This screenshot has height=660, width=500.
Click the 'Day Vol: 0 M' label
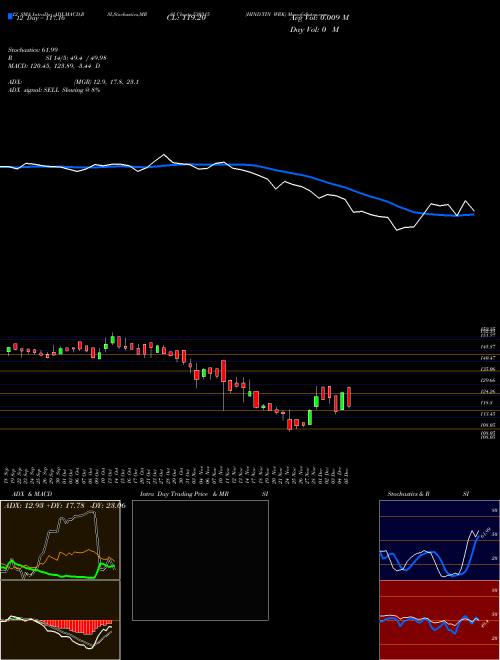pos(314,30)
